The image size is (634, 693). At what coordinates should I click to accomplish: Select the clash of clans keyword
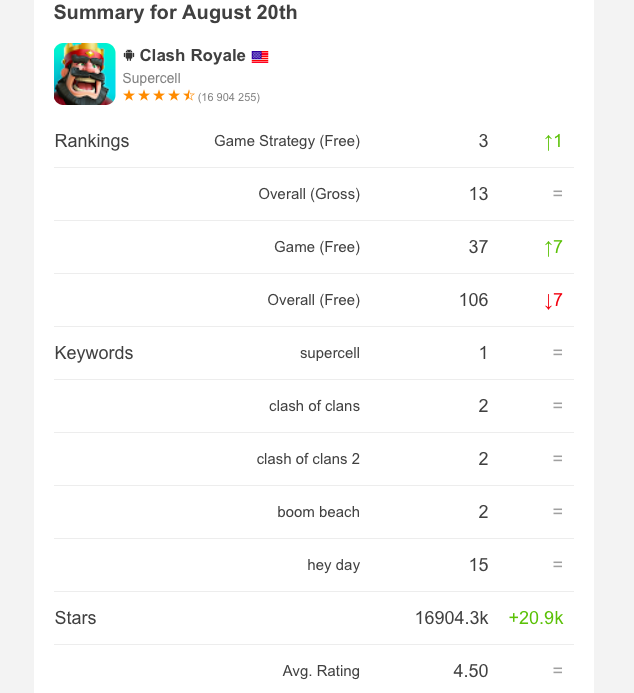315,406
